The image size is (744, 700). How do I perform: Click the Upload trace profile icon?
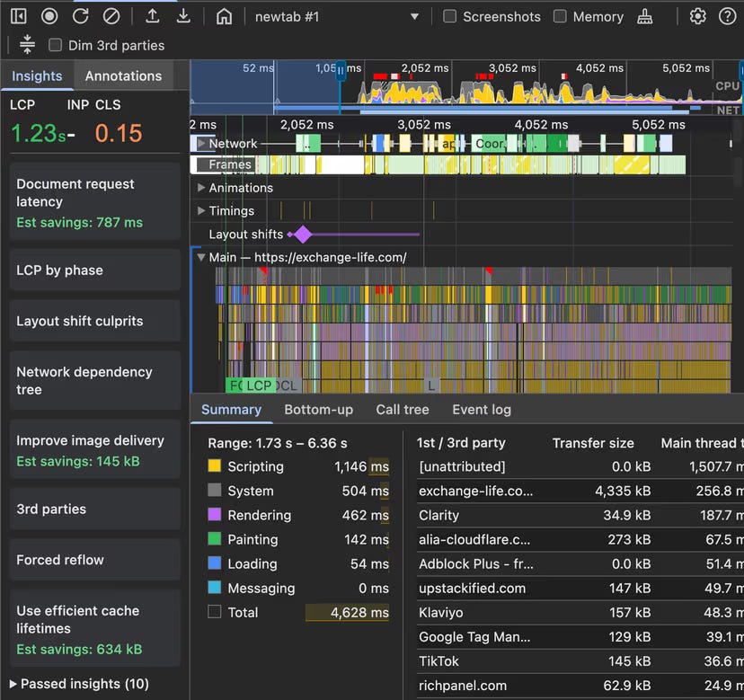coord(153,16)
